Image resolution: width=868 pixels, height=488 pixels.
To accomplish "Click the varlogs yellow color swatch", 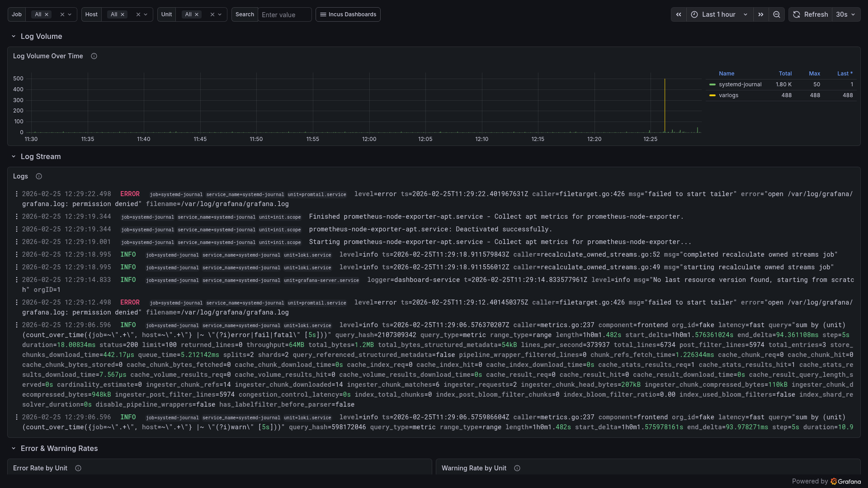I will 712,95.
